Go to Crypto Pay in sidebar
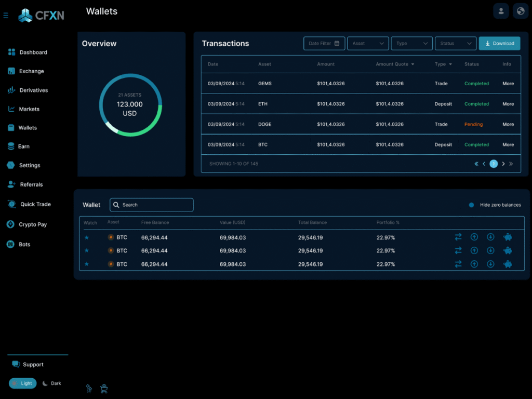The width and height of the screenshot is (532, 399). [32, 224]
